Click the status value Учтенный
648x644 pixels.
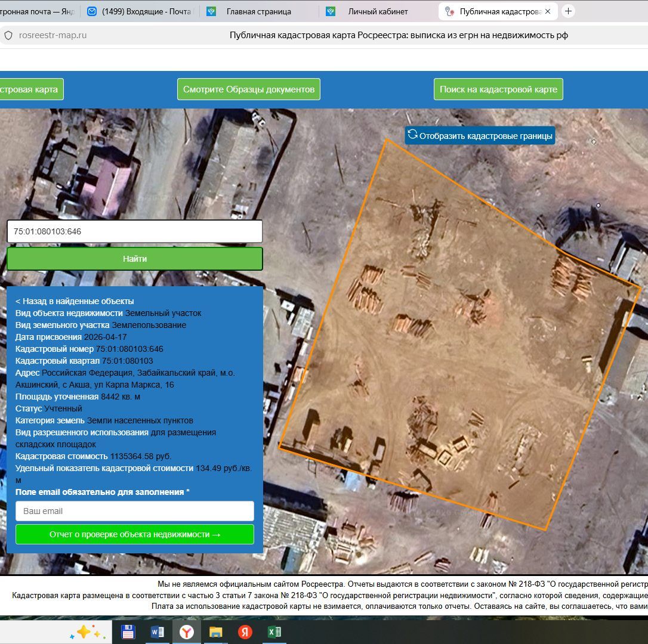[63, 408]
